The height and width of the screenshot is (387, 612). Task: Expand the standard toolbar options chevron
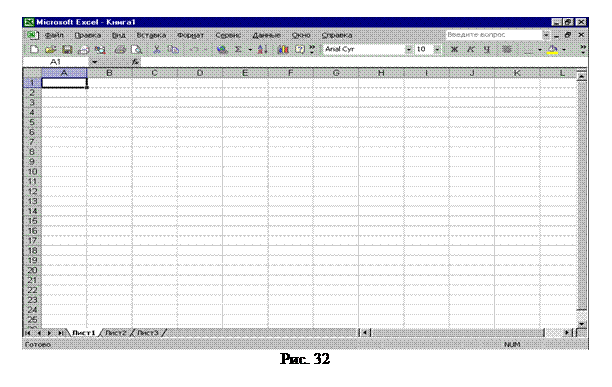311,49
